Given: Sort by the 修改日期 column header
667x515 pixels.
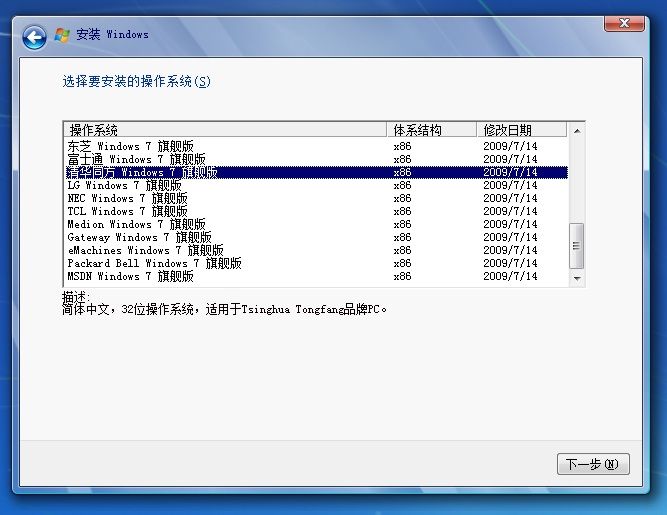Looking at the screenshot, I should tap(522, 130).
